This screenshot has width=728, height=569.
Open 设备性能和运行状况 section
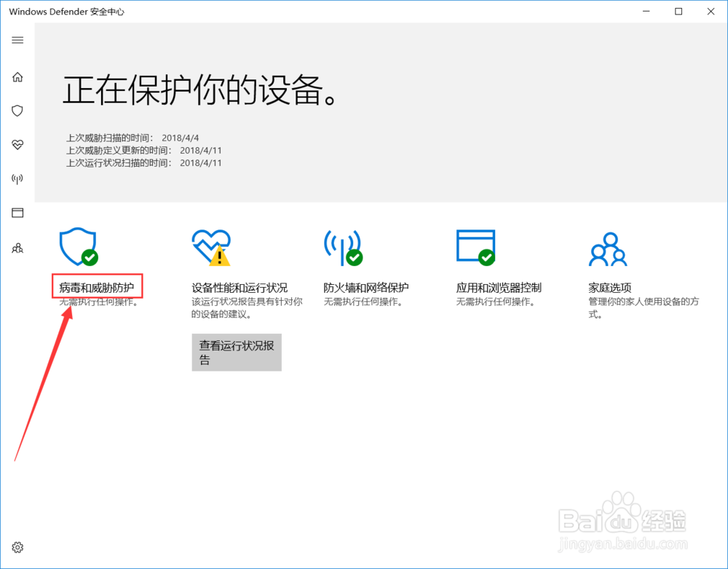click(x=240, y=288)
